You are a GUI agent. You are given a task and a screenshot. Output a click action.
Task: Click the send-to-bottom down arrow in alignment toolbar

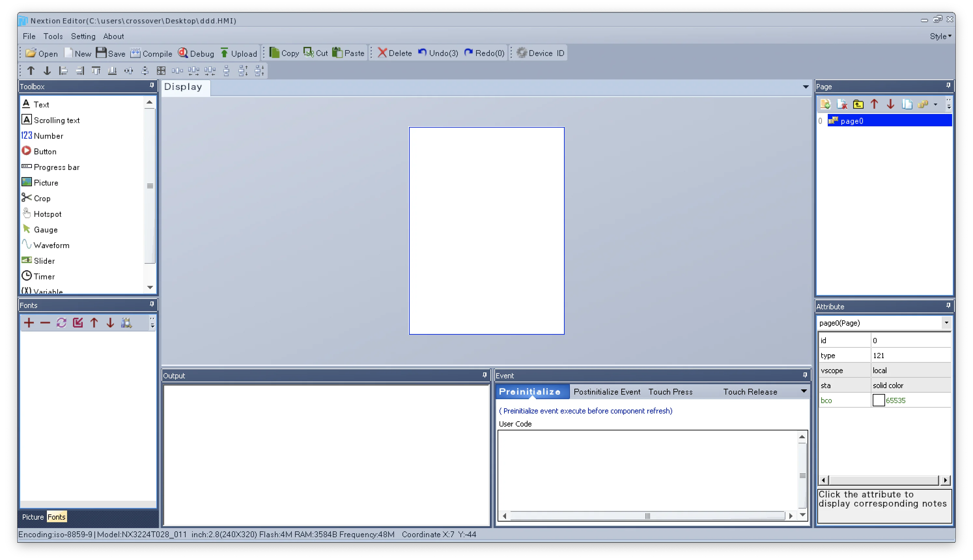pos(47,71)
